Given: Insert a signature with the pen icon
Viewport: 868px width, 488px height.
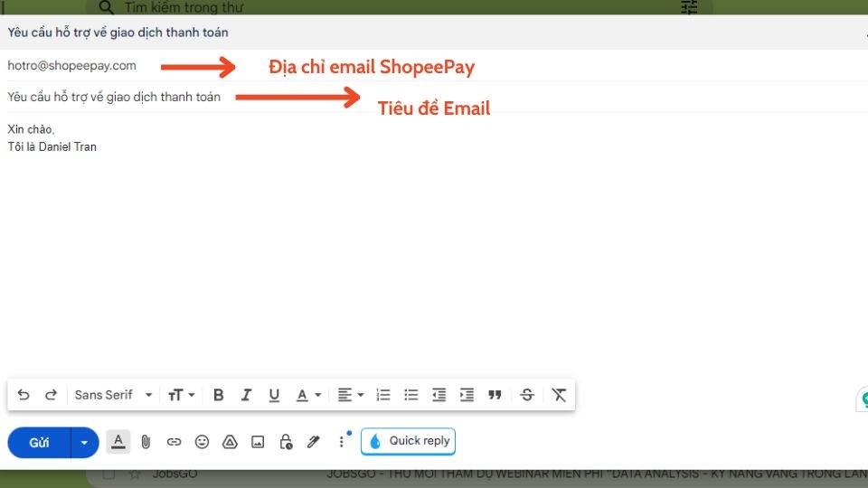Looking at the screenshot, I should click(314, 442).
